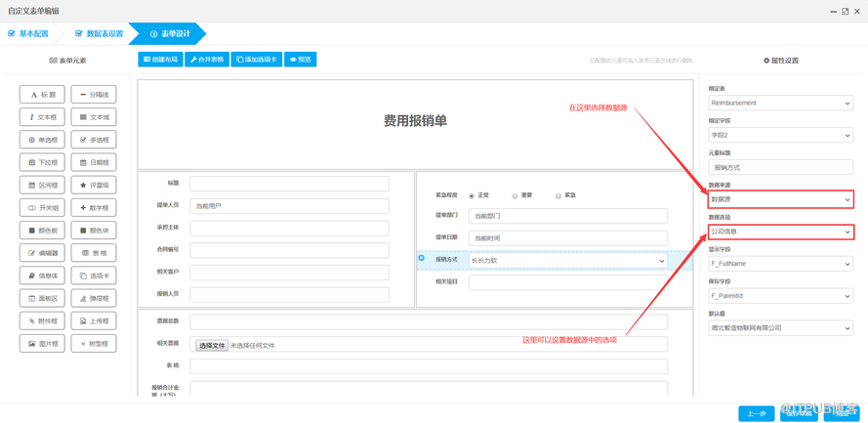Add a 分隔线 divider element

(x=94, y=95)
